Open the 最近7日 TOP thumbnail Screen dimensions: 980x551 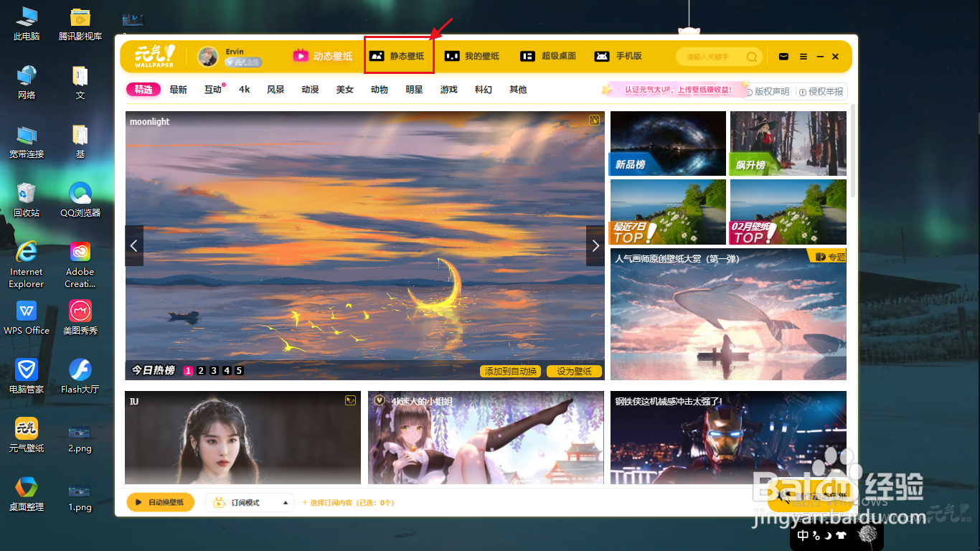coord(668,212)
